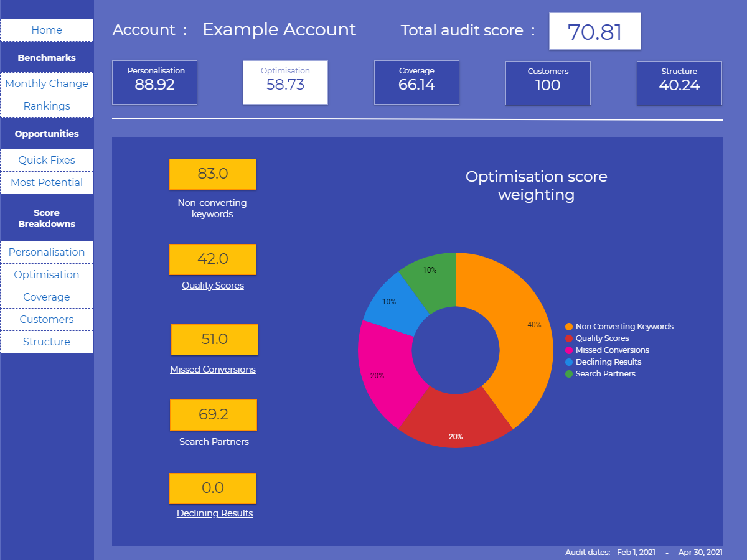This screenshot has height=560, width=747.
Task: Click the red Quality Scores legend dot
Action: pos(569,338)
